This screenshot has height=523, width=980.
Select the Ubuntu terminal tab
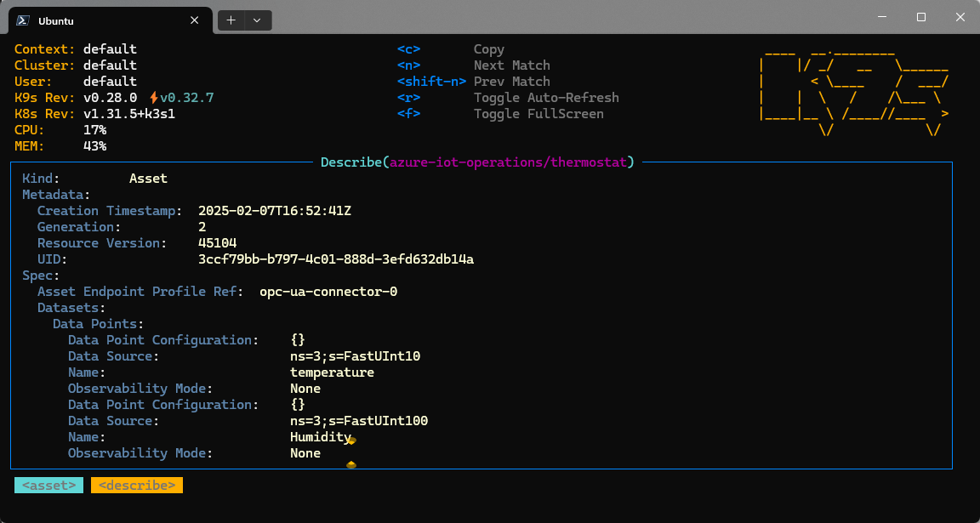[x=85, y=20]
